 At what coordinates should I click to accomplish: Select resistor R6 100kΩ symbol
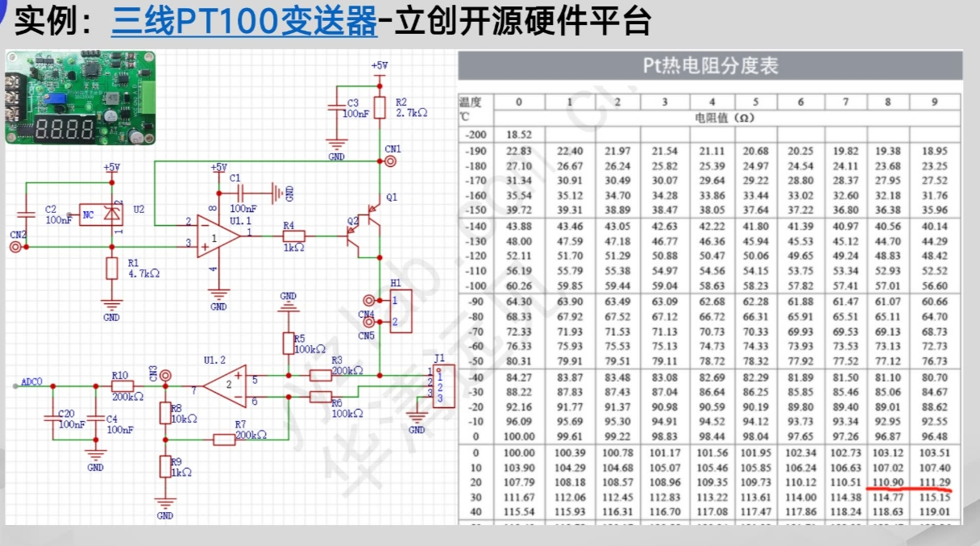321,396
